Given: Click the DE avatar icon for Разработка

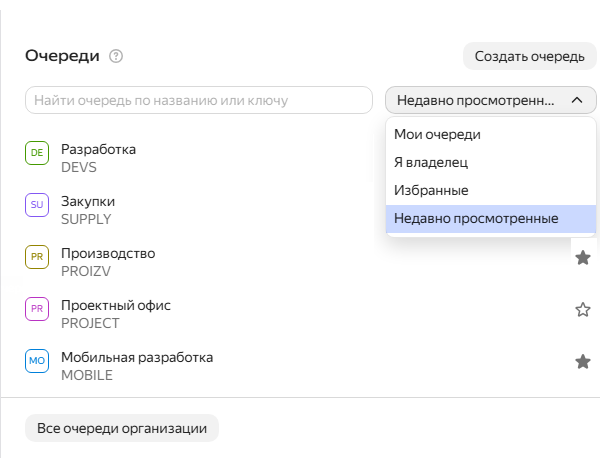Looking at the screenshot, I should (37, 153).
